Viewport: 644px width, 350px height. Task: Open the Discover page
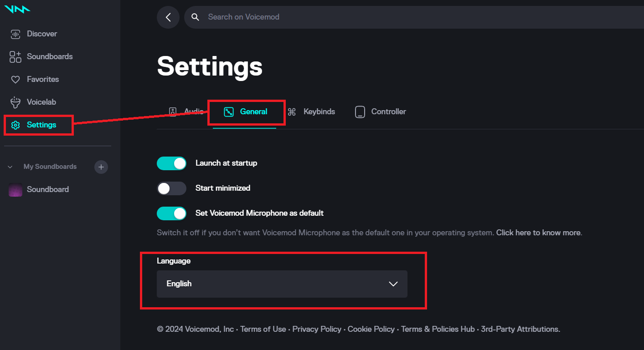tap(42, 34)
